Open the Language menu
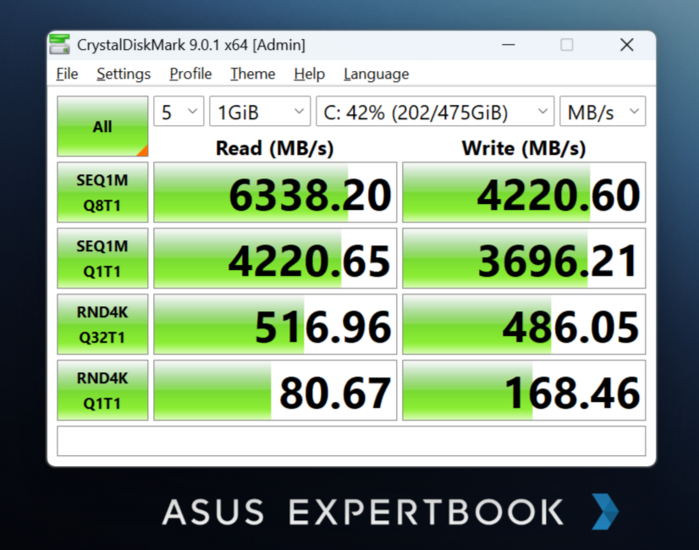This screenshot has width=699, height=550. pos(376,74)
